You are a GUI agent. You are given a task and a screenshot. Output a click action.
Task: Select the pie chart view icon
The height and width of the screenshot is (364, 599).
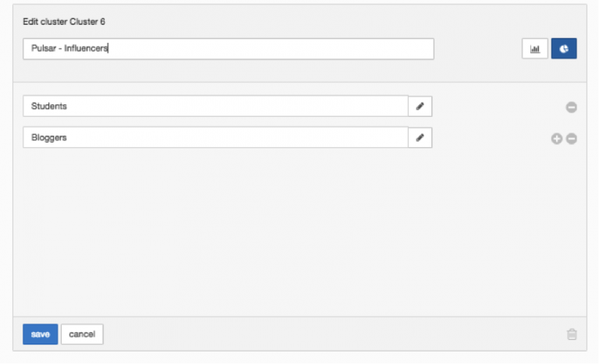pos(564,49)
